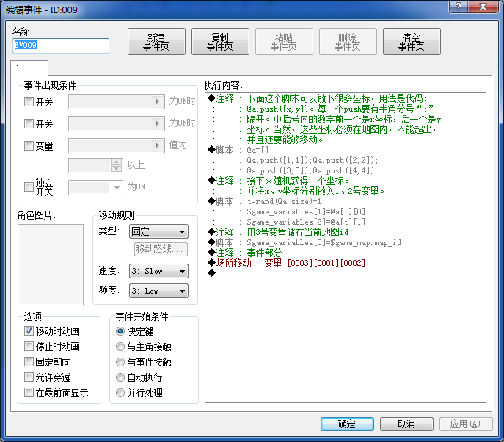Click the 移动路线... button

coord(161,249)
